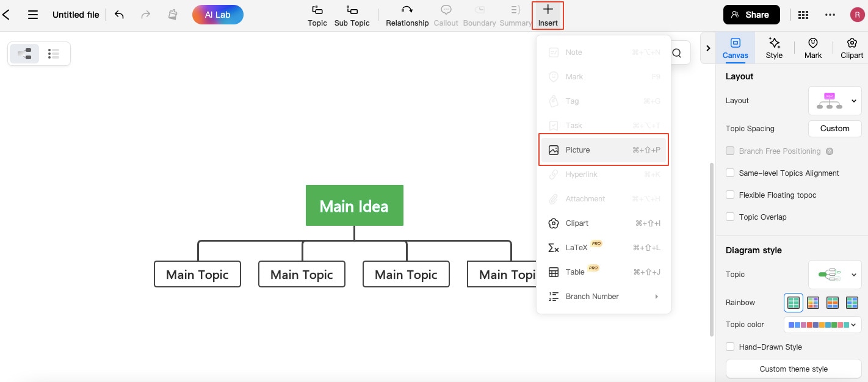This screenshot has width=868, height=382.
Task: Click the format painter icon
Action: 173,15
